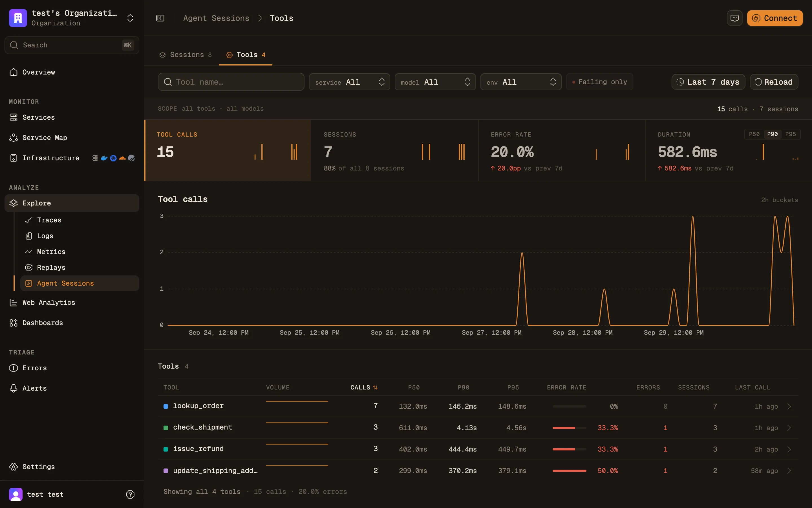Open the env filter dropdown
Screen dimensions: 812x508
point(521,82)
